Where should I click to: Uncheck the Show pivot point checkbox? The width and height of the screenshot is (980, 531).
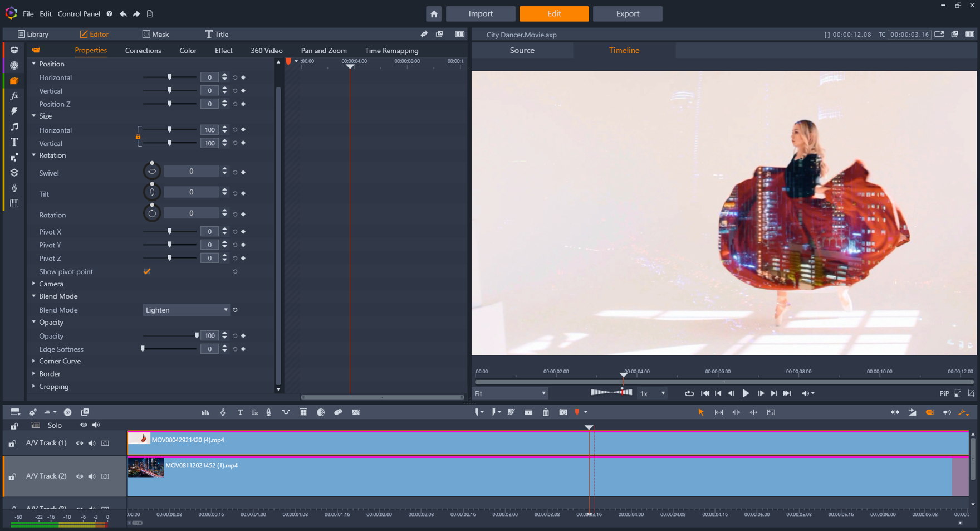pyautogui.click(x=147, y=272)
